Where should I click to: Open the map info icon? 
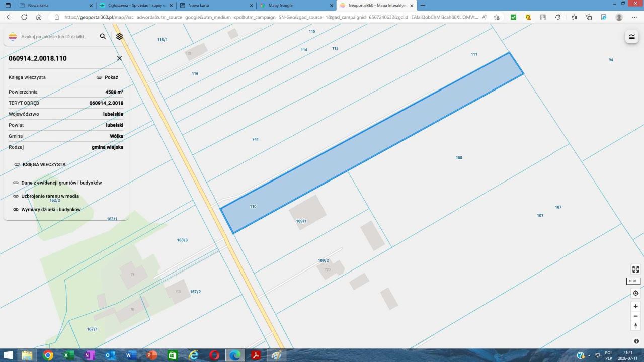pos(636,341)
